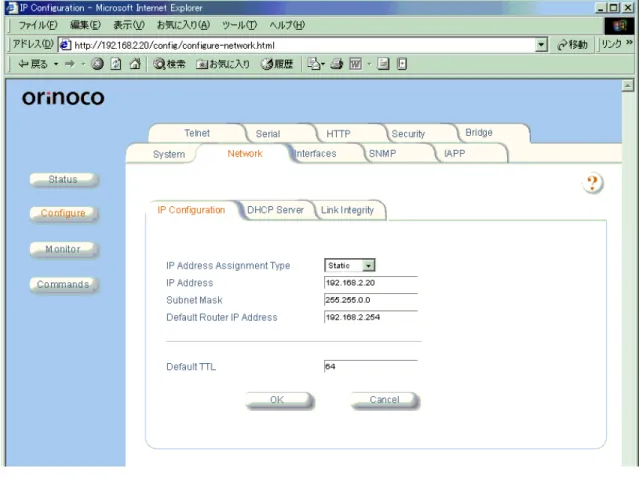Screen dimensions: 639x477
Task: Open the Forward button history dropdown arrow
Action: pos(83,64)
